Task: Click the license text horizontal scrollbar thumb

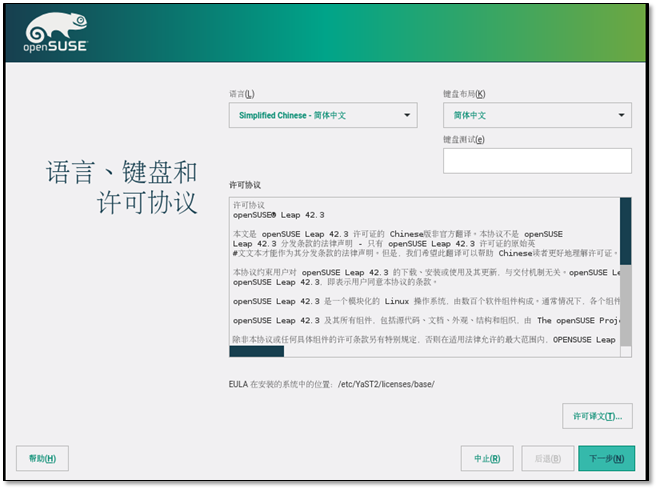Action: tap(257, 352)
